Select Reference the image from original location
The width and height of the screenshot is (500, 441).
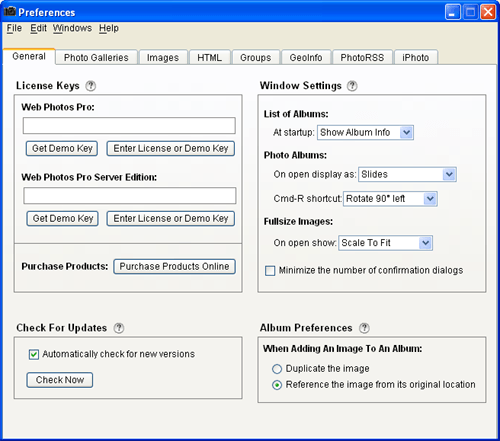277,385
